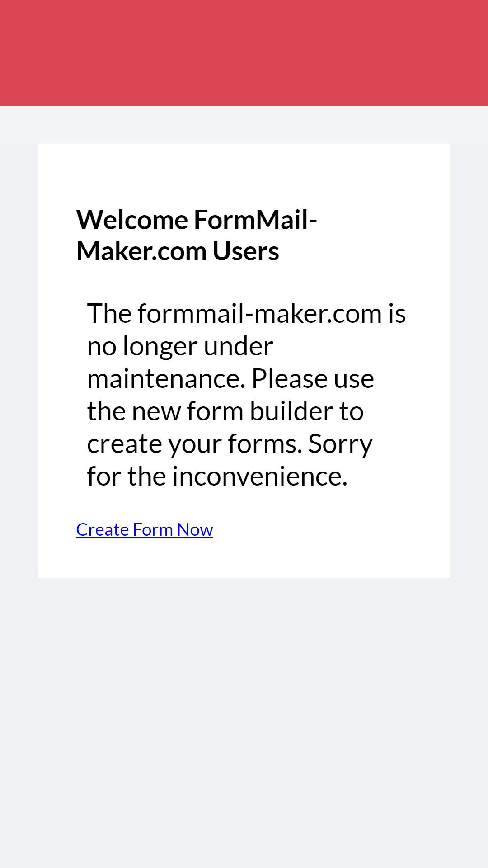The image size is (488, 868).
Task: Click the word 'Welcome' in the heading
Action: [132, 220]
